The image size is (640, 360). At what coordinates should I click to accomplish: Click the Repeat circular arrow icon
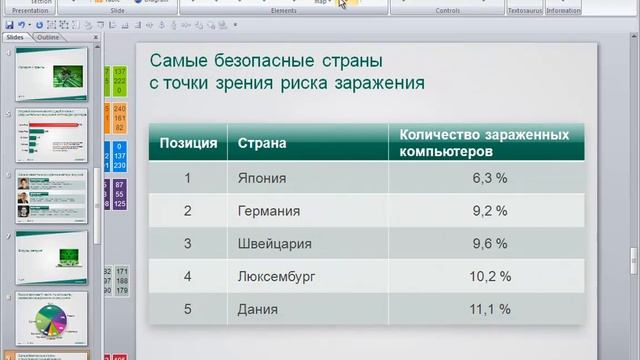point(39,25)
